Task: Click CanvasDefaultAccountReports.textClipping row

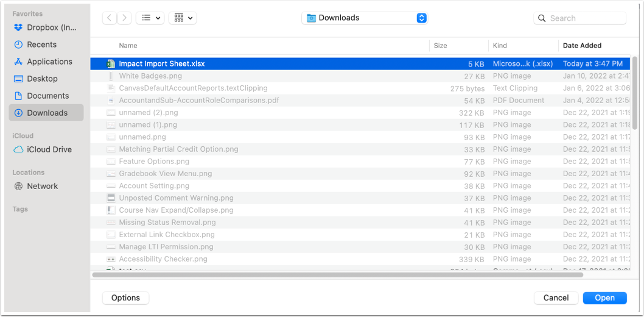Action: tap(360, 88)
